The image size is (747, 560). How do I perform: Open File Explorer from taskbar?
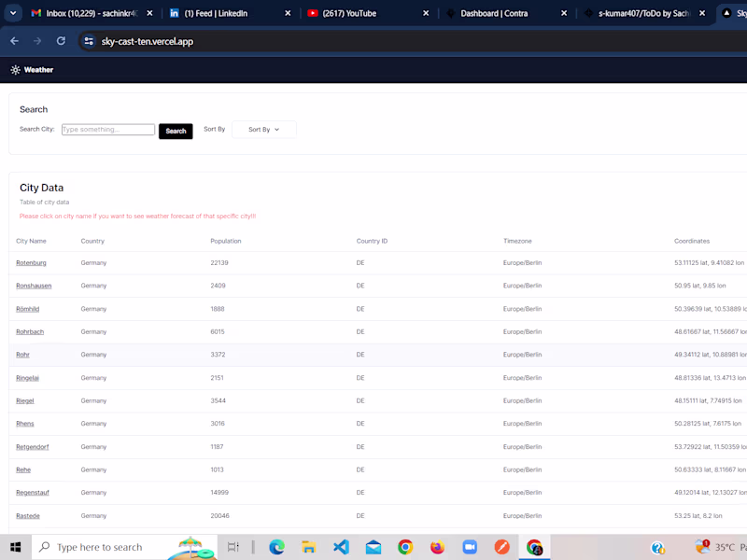(x=309, y=547)
